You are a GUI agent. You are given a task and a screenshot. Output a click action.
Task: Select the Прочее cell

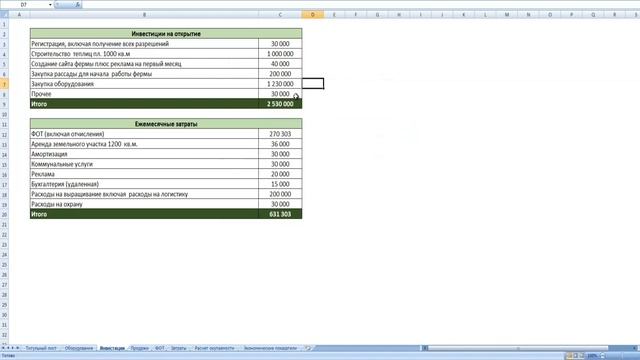click(144, 94)
